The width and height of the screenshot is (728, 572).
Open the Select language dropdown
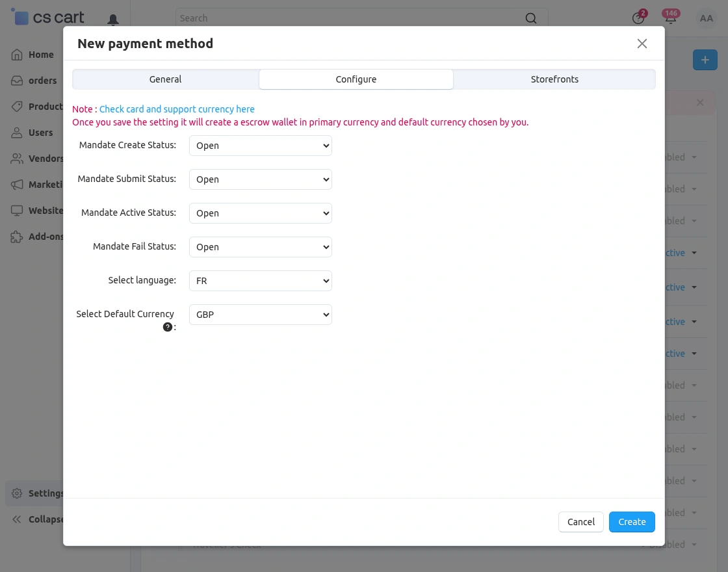point(261,281)
